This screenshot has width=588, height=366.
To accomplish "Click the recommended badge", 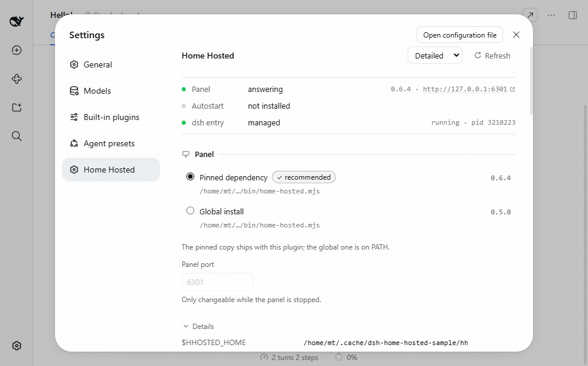I will (304, 177).
